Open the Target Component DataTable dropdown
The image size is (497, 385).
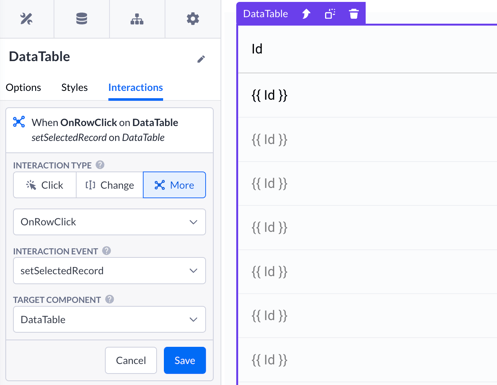109,320
